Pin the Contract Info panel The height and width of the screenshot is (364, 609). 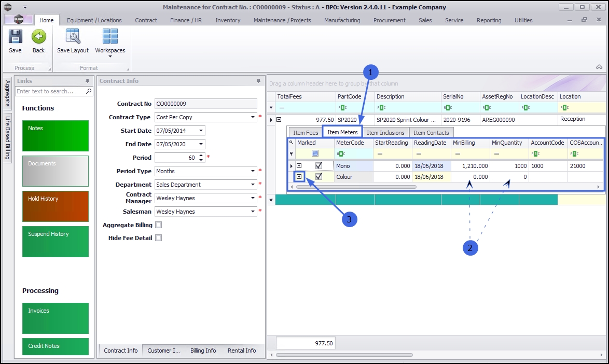click(258, 81)
